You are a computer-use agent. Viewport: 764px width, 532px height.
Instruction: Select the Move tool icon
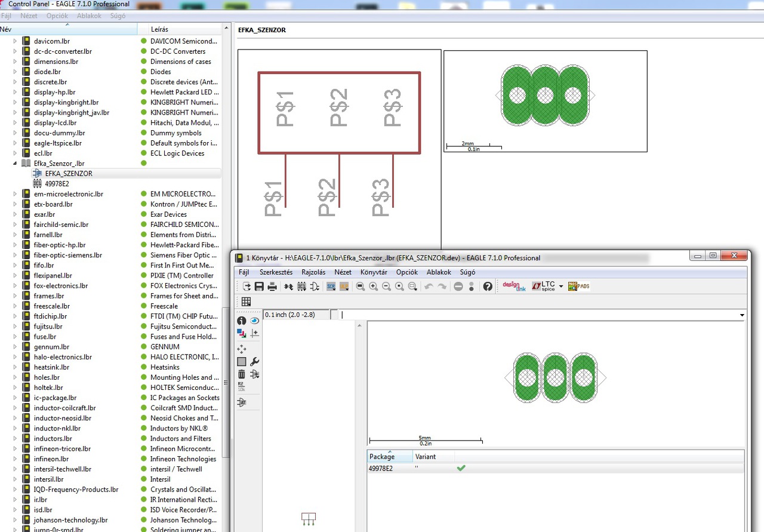coord(242,349)
